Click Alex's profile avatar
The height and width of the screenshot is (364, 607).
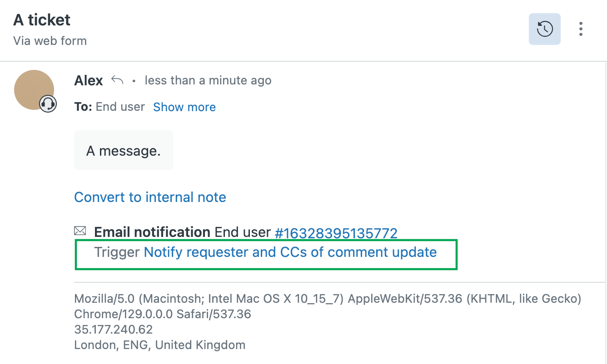click(x=35, y=90)
